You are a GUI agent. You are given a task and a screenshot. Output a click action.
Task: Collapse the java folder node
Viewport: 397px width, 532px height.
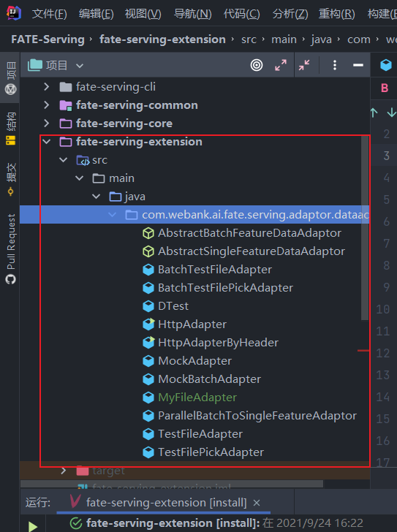[97, 197]
